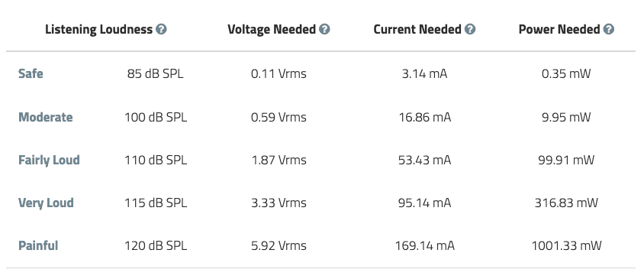
Task: Click the 0.59 Vrms voltage value
Action: tap(279, 117)
